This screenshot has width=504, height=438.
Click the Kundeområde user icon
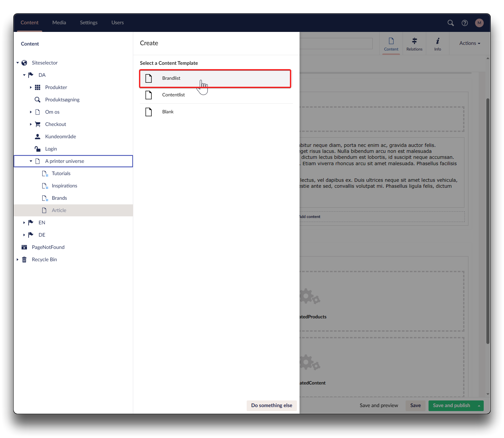[x=38, y=137]
